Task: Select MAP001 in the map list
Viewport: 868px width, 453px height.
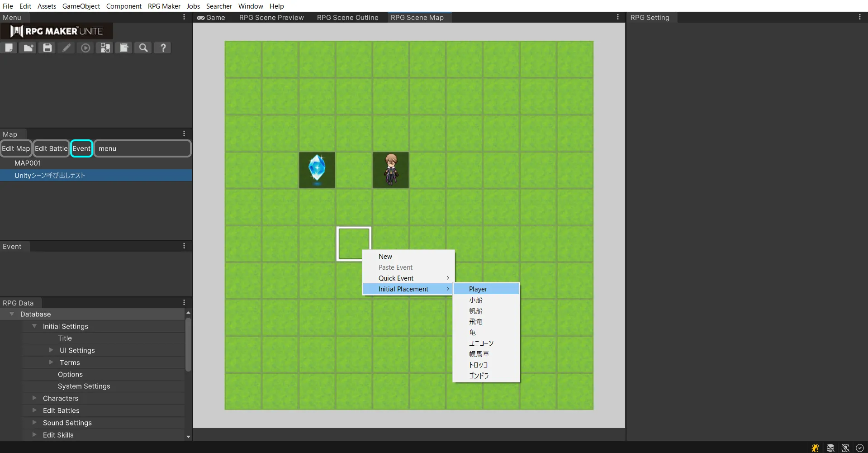Action: [x=28, y=163]
